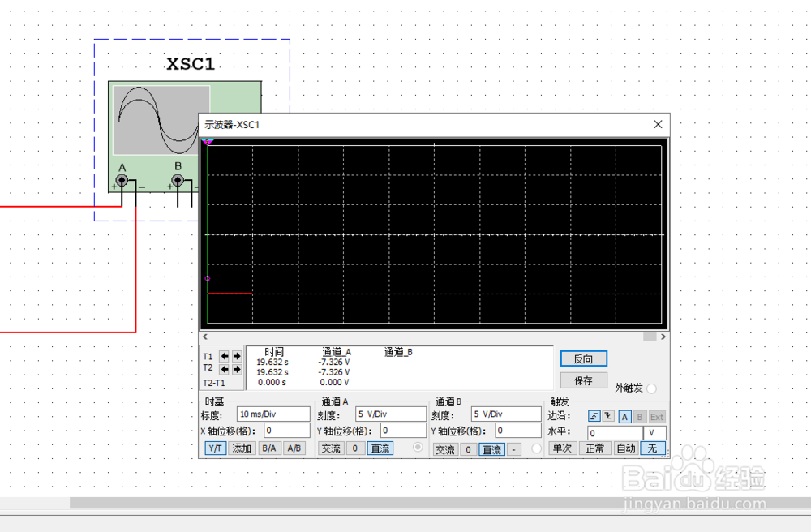Viewport: 811px width, 532px height.
Task: Set channel A coupling to 直流
Action: point(380,448)
